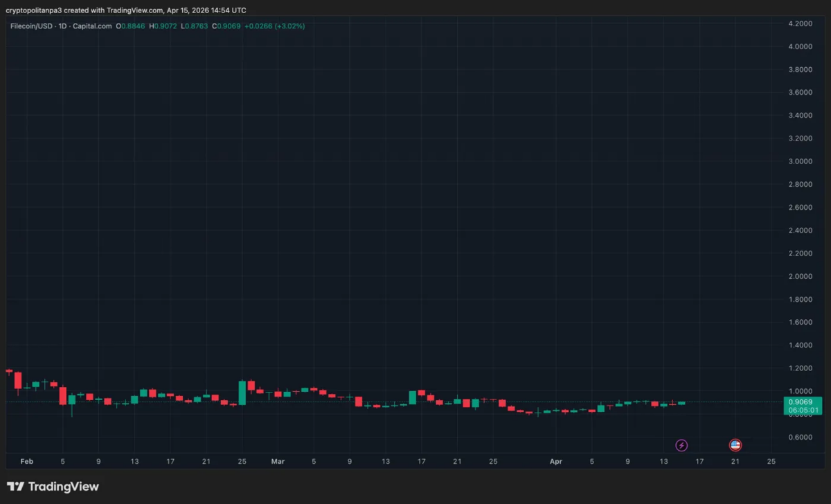Click the header text 'created with TradingView.com'

(x=113, y=10)
